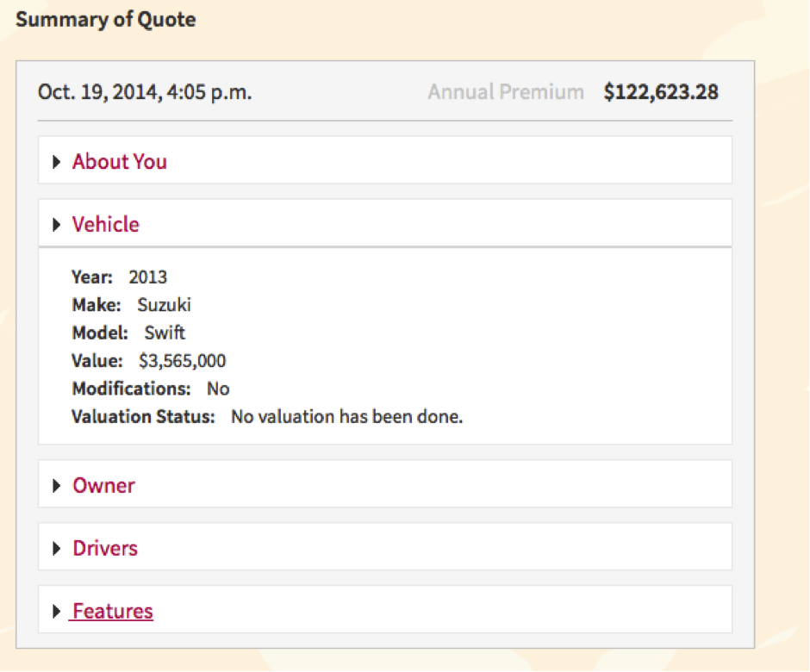The height and width of the screenshot is (672, 810).
Task: Expand the Features section triangle
Action: tap(57, 612)
